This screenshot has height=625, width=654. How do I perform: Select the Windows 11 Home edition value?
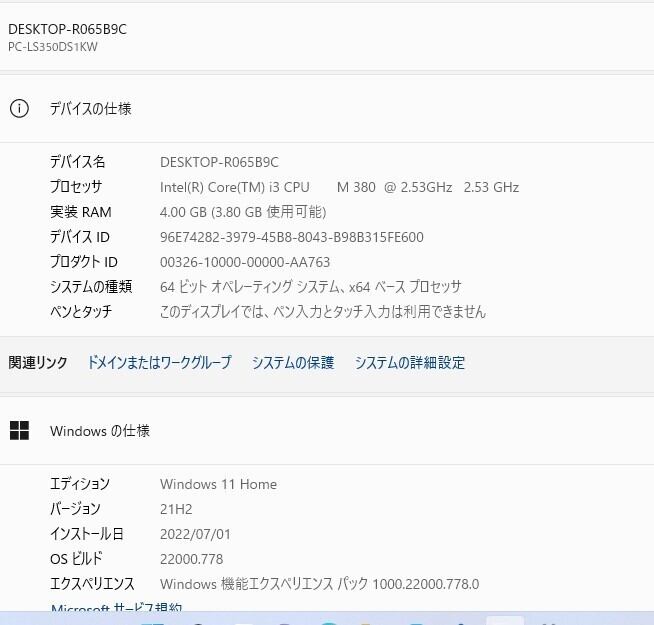pyautogui.click(x=218, y=484)
